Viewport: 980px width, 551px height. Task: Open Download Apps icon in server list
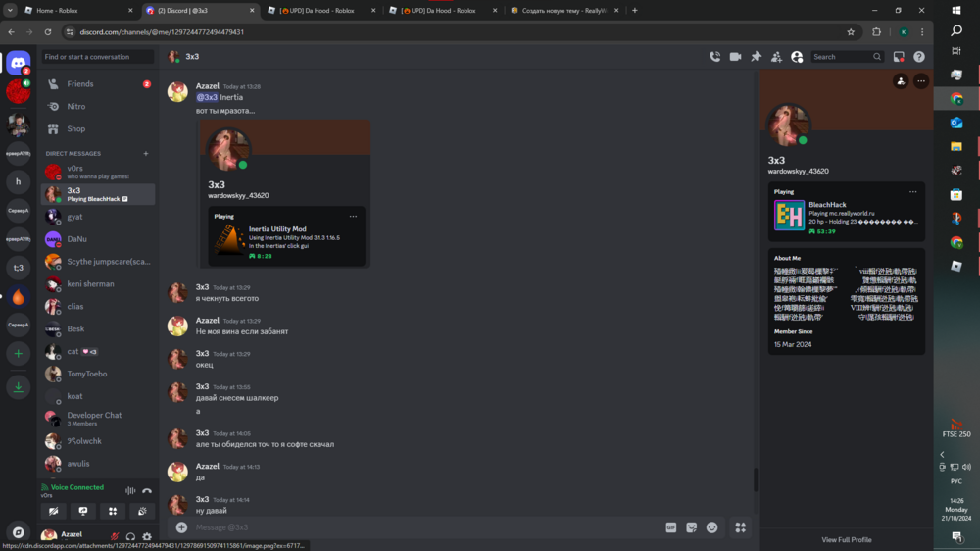(18, 387)
